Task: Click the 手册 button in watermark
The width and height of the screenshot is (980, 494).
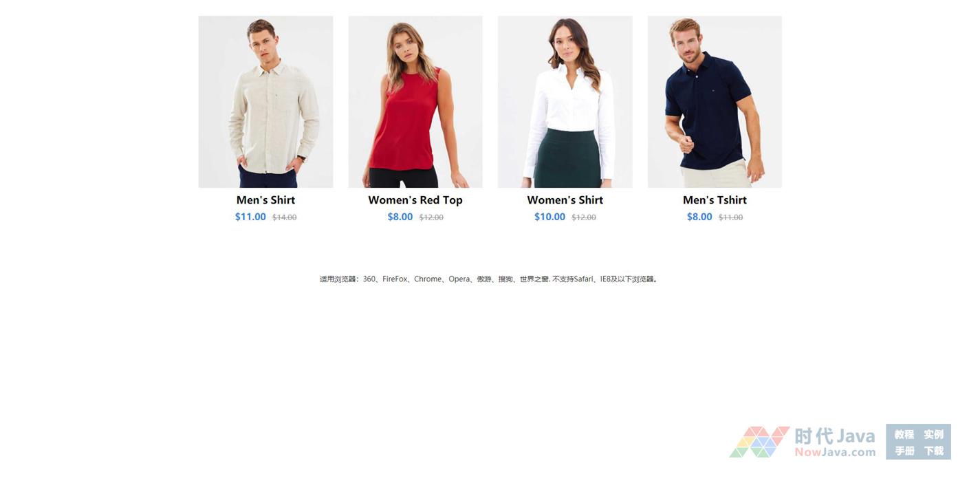Action: point(904,451)
